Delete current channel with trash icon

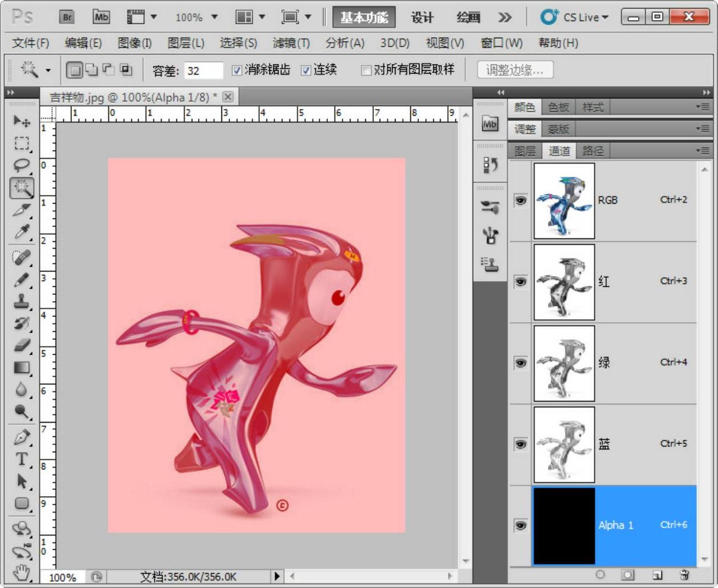coord(684,575)
